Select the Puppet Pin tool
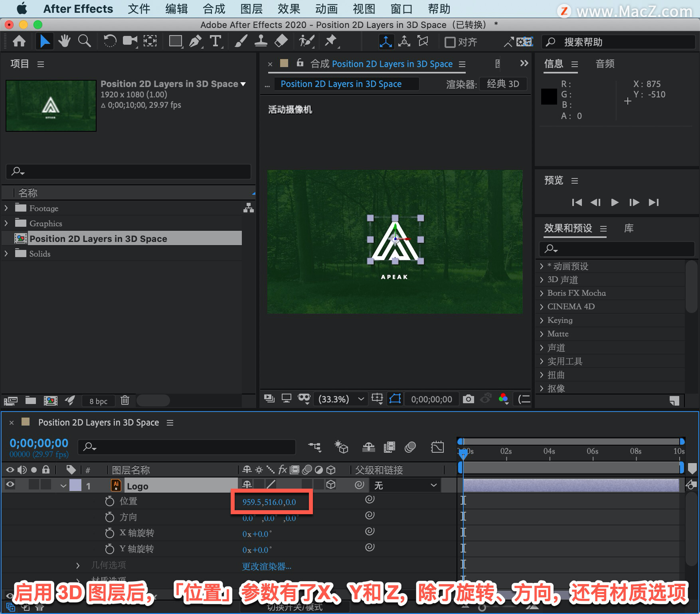 (x=331, y=41)
